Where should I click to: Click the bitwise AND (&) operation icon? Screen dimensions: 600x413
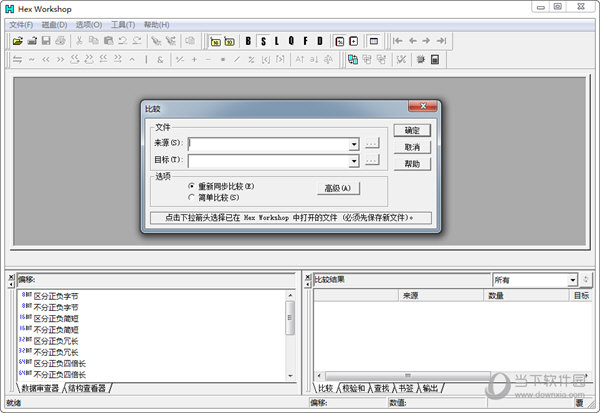160,59
